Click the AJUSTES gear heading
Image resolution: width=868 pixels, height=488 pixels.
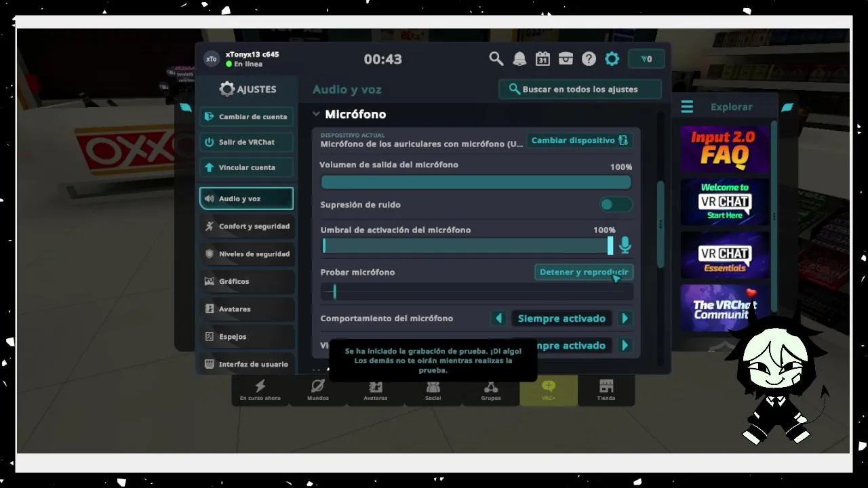tap(248, 89)
